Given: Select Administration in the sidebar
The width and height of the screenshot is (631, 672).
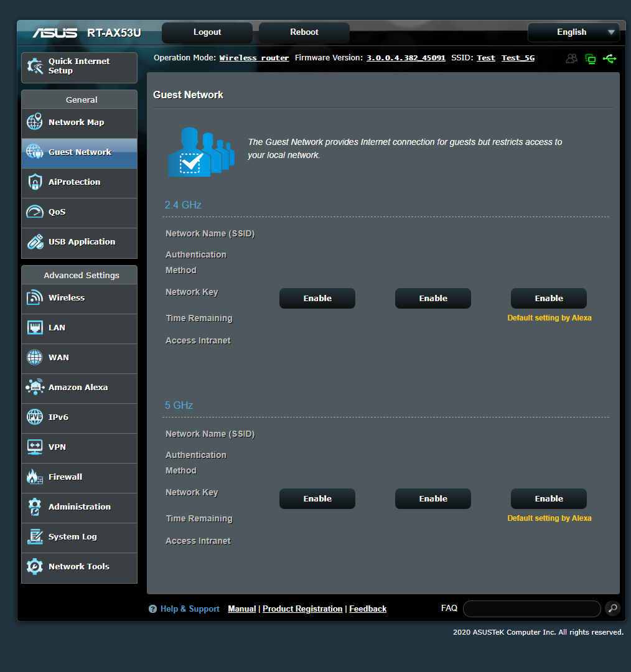Looking at the screenshot, I should [x=79, y=507].
